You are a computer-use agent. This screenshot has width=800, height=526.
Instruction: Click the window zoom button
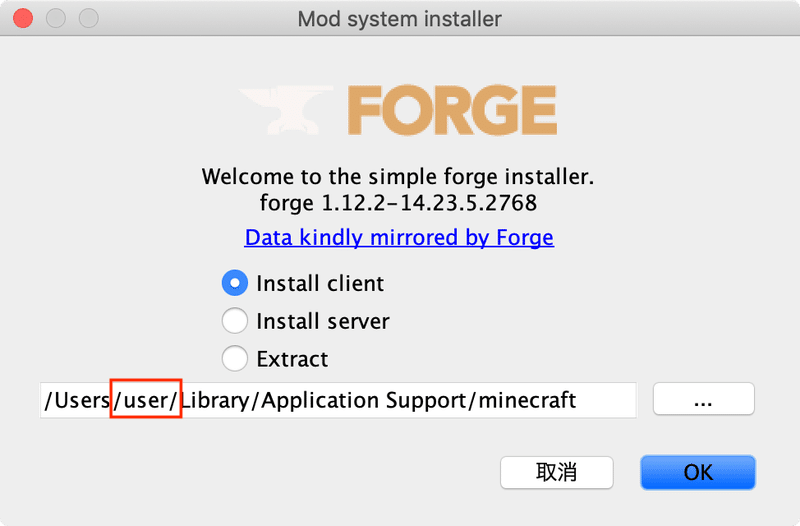(89, 19)
